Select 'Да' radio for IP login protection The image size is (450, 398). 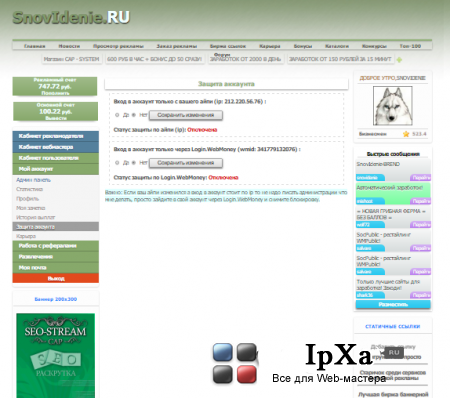pos(117,115)
